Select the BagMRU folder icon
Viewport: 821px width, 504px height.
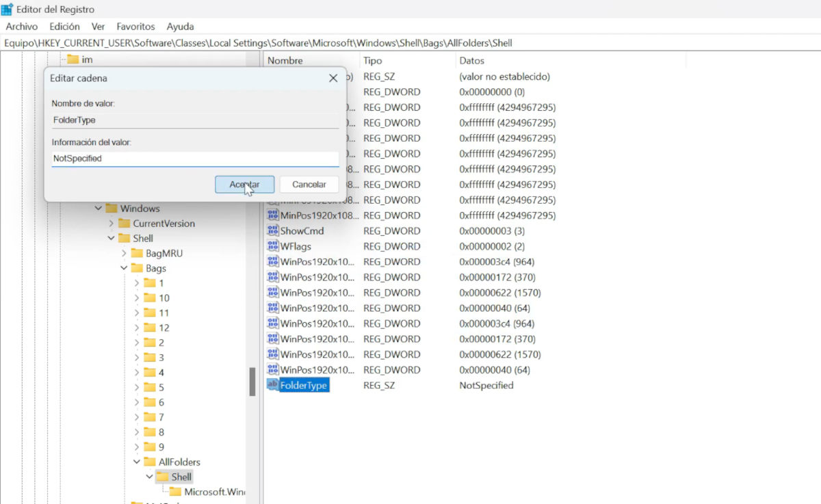pos(136,253)
